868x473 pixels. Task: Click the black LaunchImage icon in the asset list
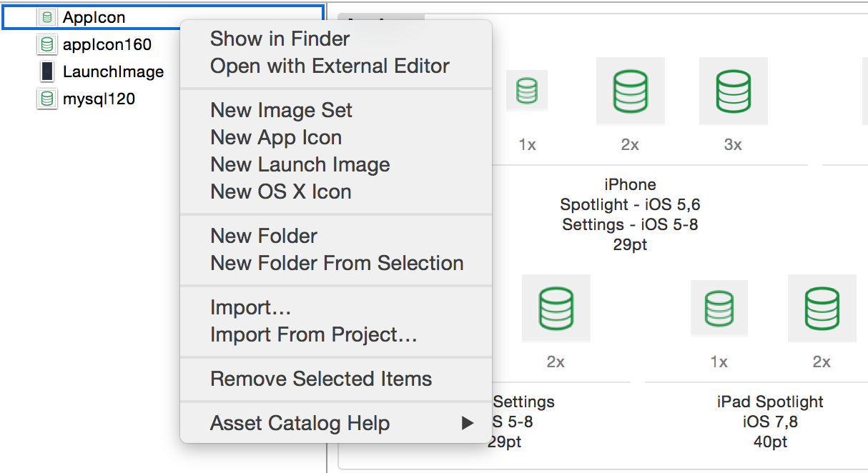47,71
